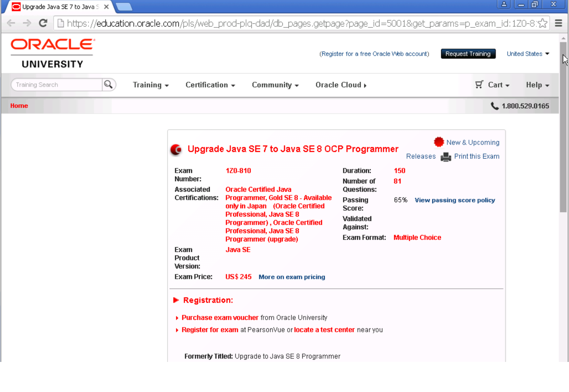569x392 pixels.
Task: Click the Multiple Choice exam format link
Action: (x=417, y=238)
